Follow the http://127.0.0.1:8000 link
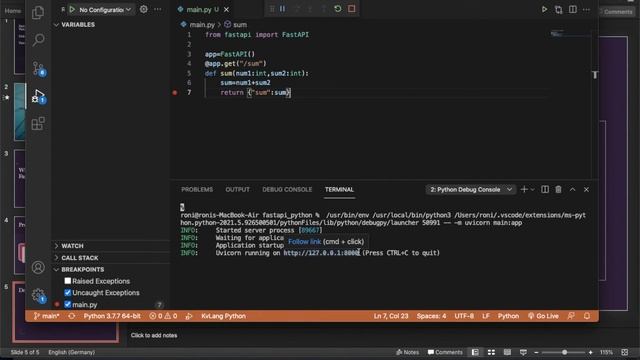Image resolution: width=640 pixels, height=360 pixels. [x=321, y=253]
